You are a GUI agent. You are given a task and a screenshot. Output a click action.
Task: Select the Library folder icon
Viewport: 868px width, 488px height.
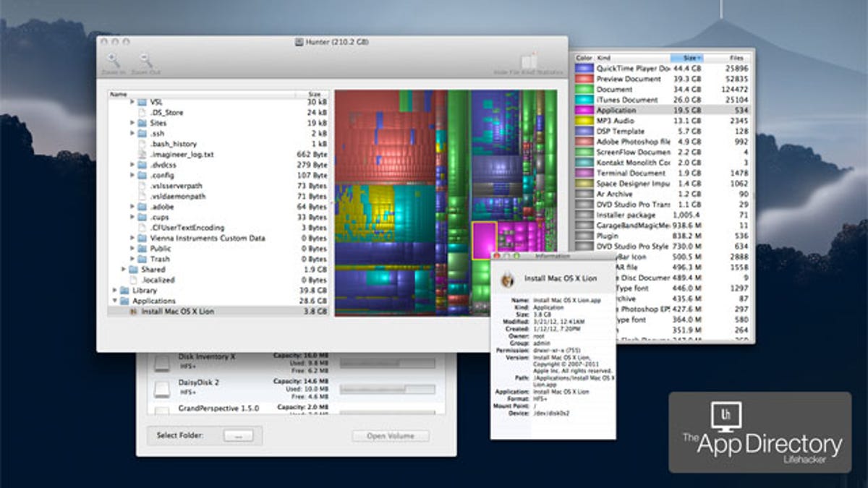tap(124, 291)
